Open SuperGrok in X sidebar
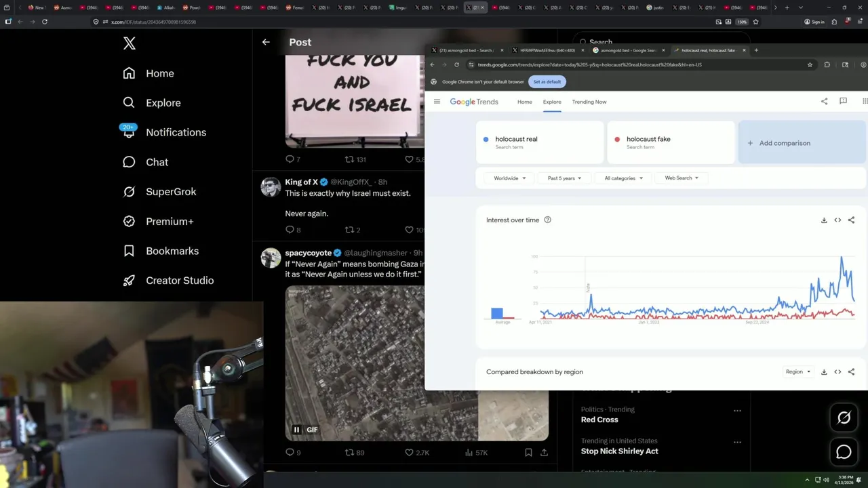This screenshot has width=868, height=488. click(159, 192)
